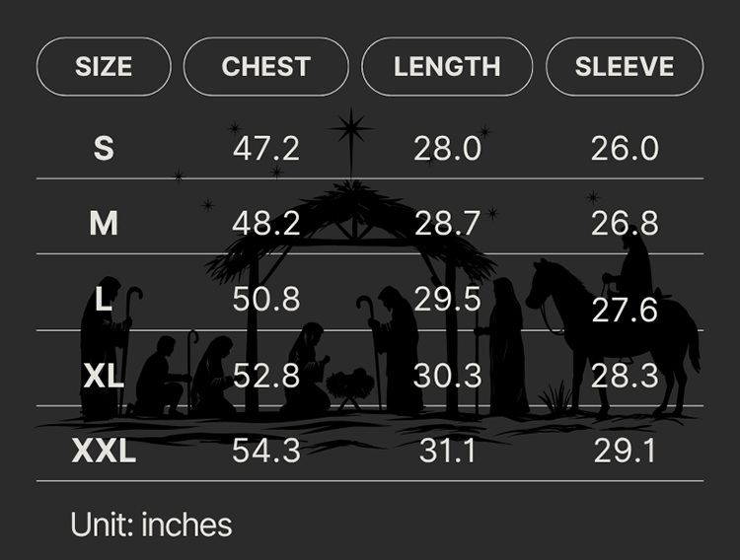Screen dimensions: 740x560
Task: Select the LENGTH column header
Action: tap(447, 67)
